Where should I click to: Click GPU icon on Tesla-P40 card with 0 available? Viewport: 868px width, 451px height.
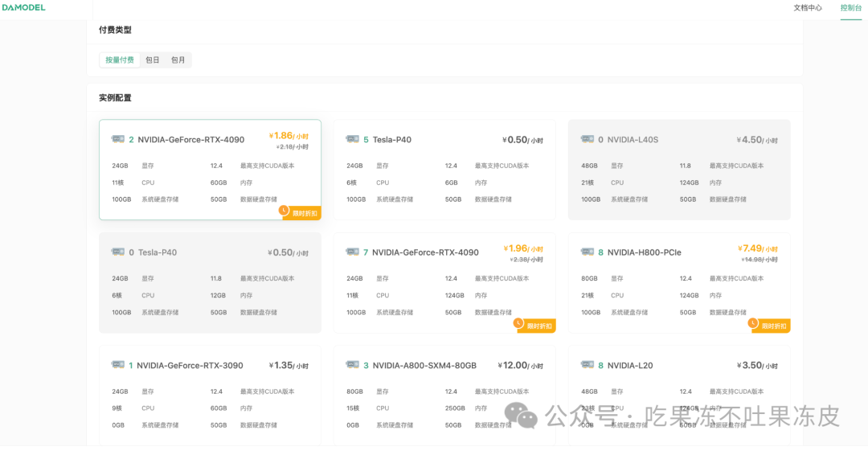point(118,252)
